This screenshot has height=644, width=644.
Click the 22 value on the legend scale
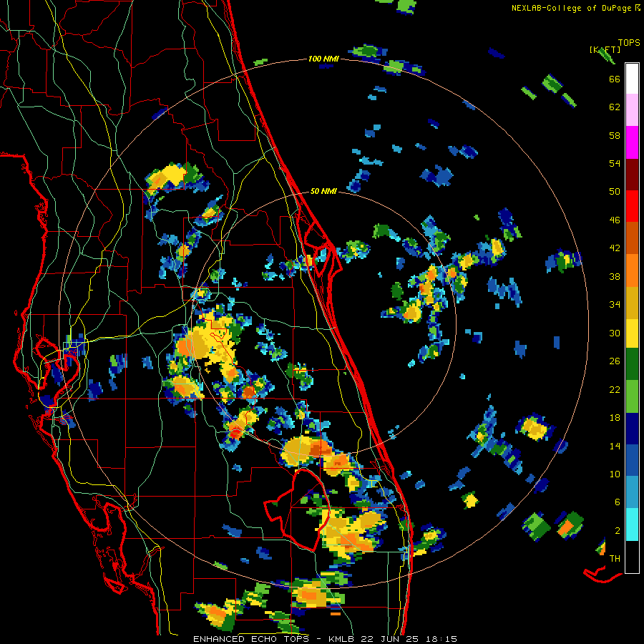click(615, 389)
